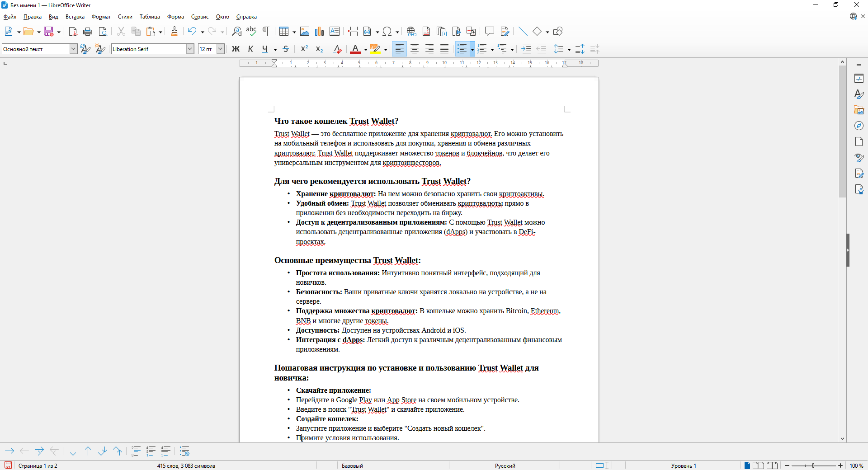Expand paragraph style Основной текст dropdown
Viewport: 868px width, 470px height.
(x=73, y=49)
